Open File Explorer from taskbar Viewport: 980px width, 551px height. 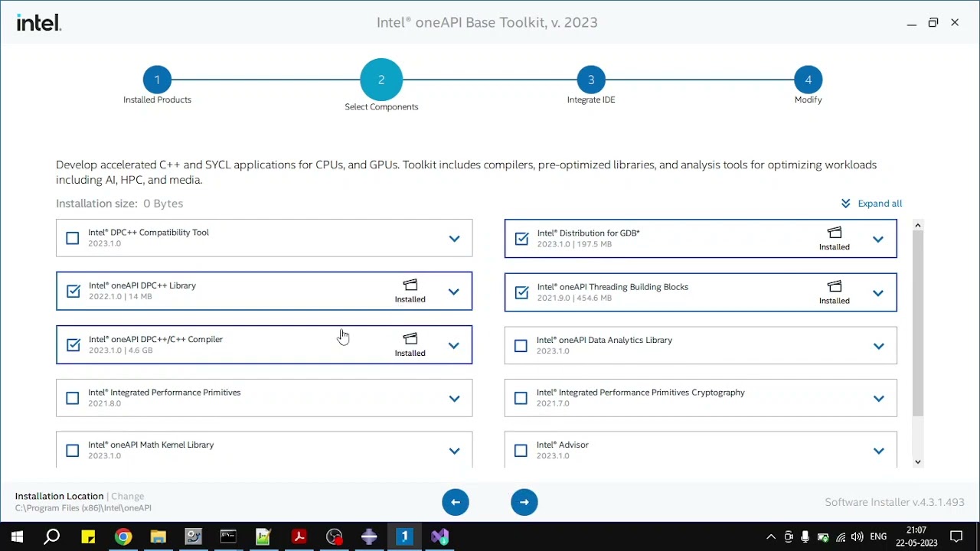coord(158,536)
